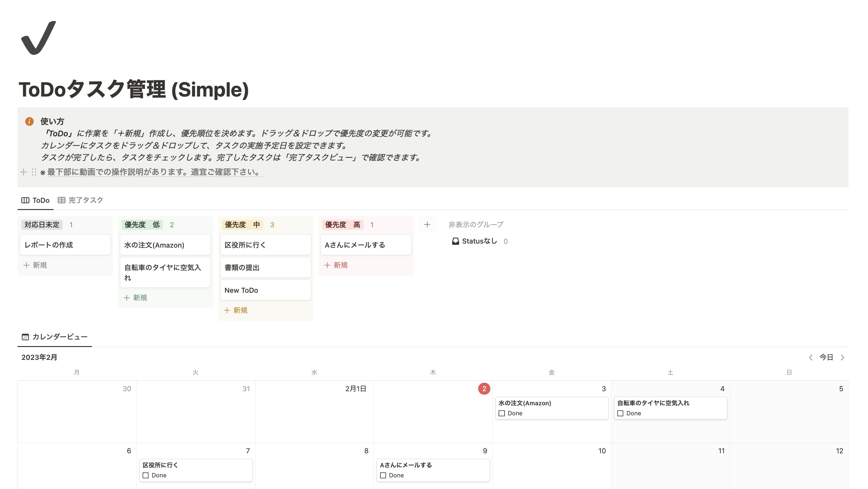Viewport: 868px width, 489px height.
Task: Click the orange info callout icon
Action: [29, 121]
